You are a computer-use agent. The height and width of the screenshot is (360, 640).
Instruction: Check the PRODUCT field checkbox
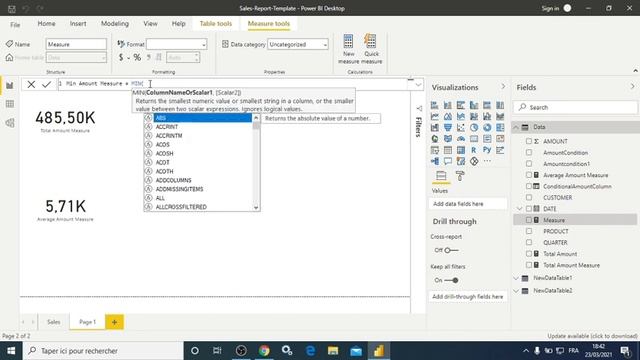pyautogui.click(x=529, y=231)
